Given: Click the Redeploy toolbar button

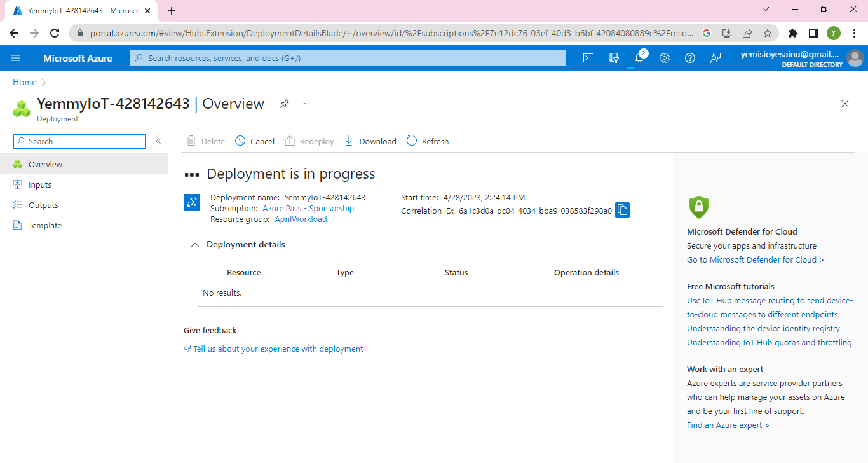Looking at the screenshot, I should [x=309, y=141].
